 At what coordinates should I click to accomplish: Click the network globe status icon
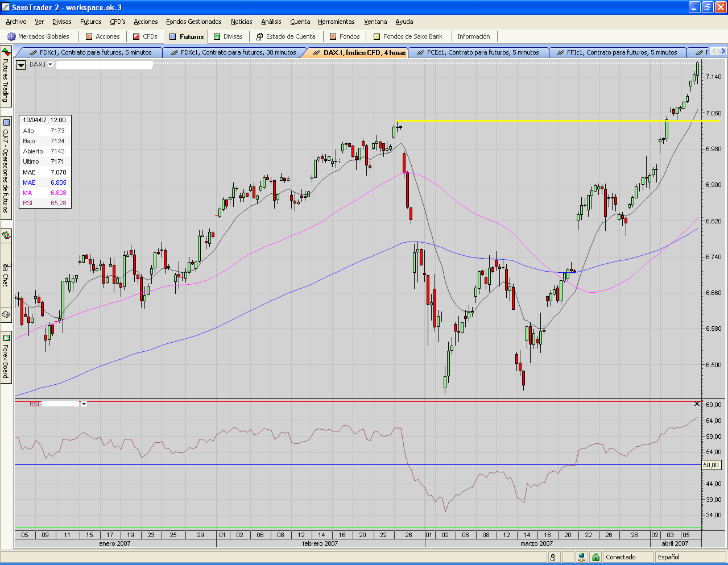(581, 557)
